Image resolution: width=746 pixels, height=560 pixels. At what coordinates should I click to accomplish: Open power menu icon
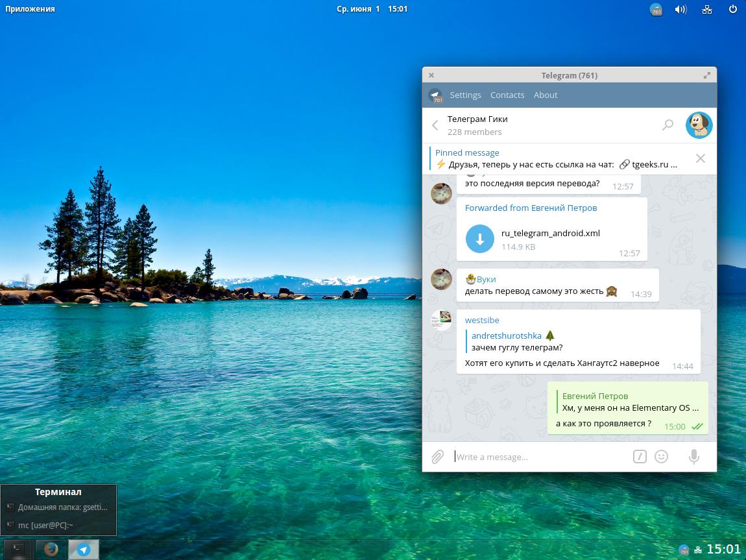[x=732, y=9]
